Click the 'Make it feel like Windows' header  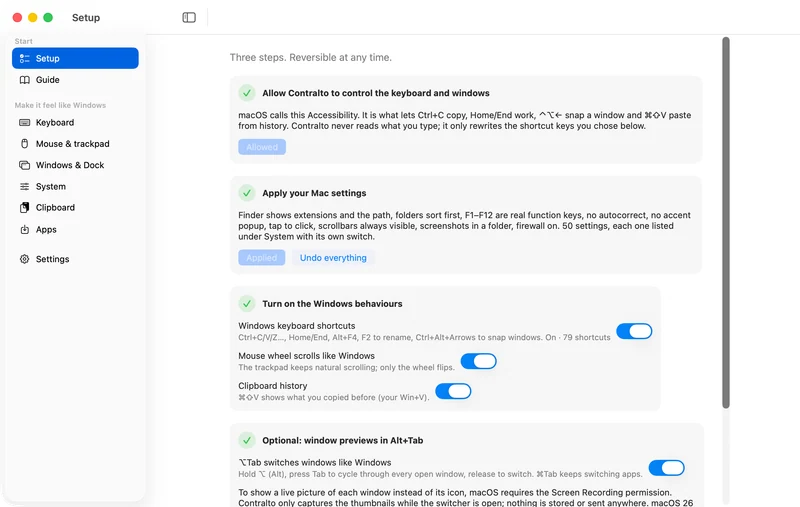60,105
